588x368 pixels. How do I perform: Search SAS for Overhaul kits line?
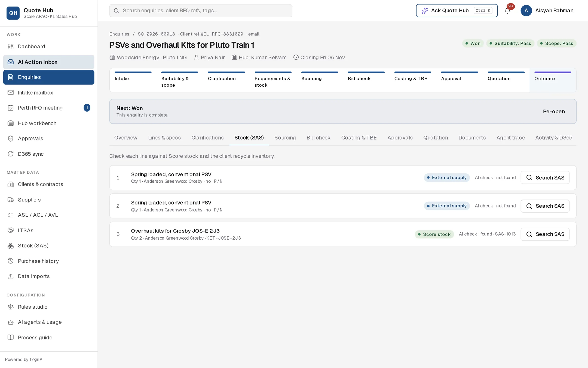point(545,234)
